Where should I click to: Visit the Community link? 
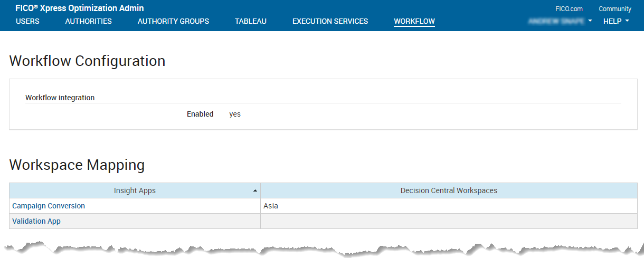coord(615,9)
